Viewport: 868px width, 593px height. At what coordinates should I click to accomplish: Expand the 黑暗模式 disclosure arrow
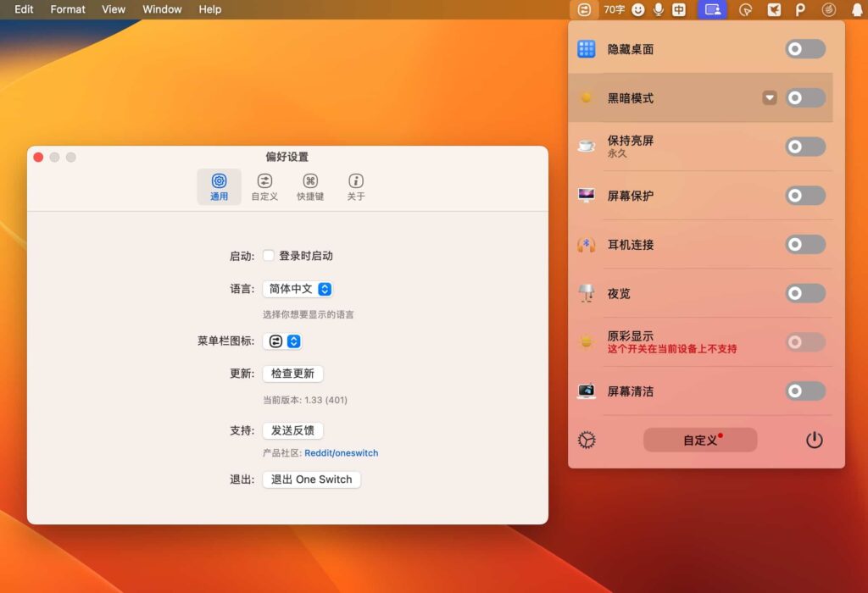click(770, 97)
